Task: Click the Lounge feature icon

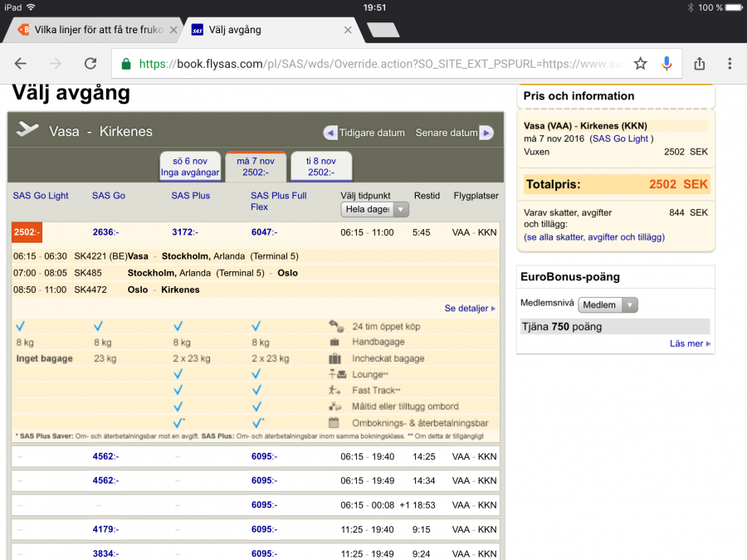Action: coord(337,374)
